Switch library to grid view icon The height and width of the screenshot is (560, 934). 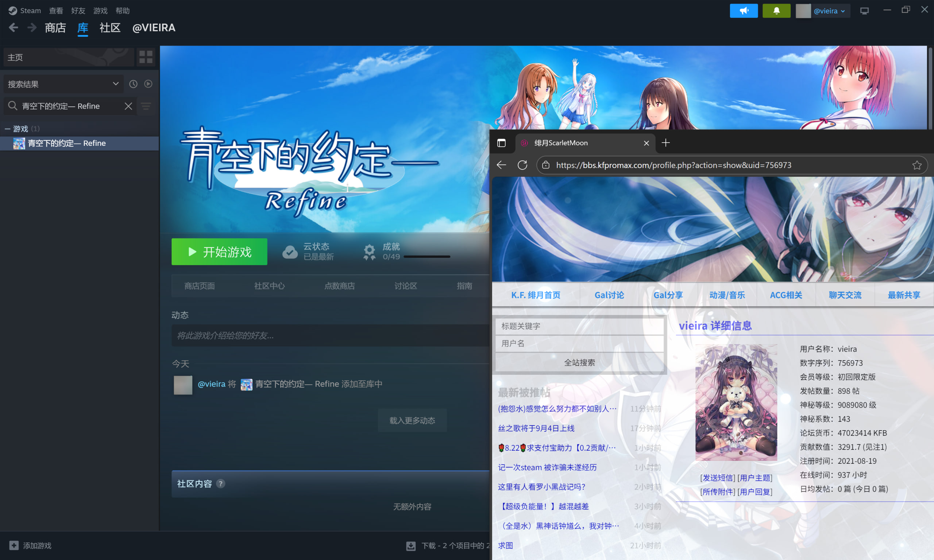146,57
